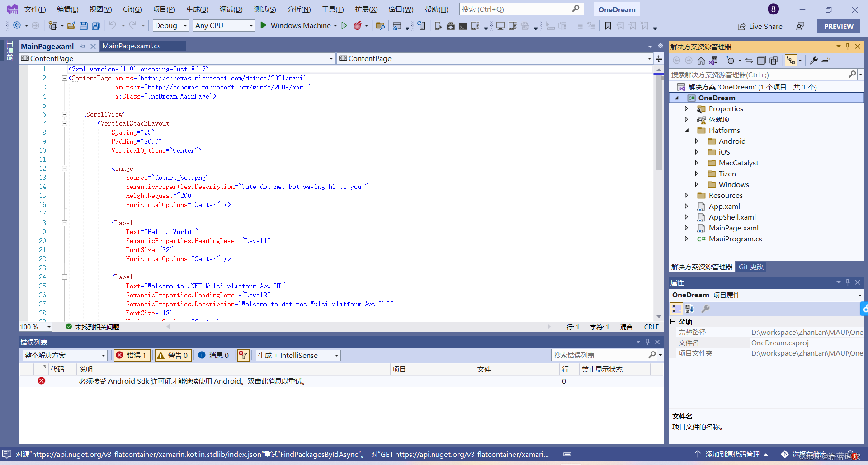Click Pending Changes Filter clock icon
Viewport: 868px width, 465px height.
[731, 61]
